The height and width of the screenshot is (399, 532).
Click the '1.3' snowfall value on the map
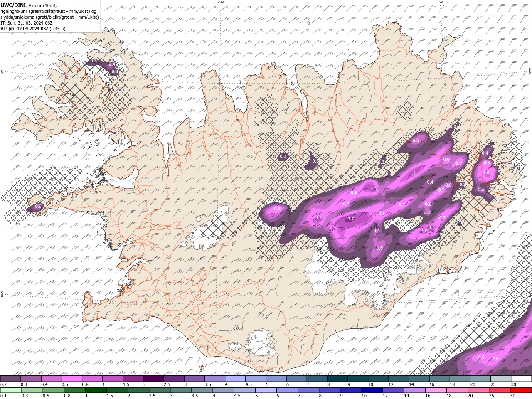[x=374, y=190]
